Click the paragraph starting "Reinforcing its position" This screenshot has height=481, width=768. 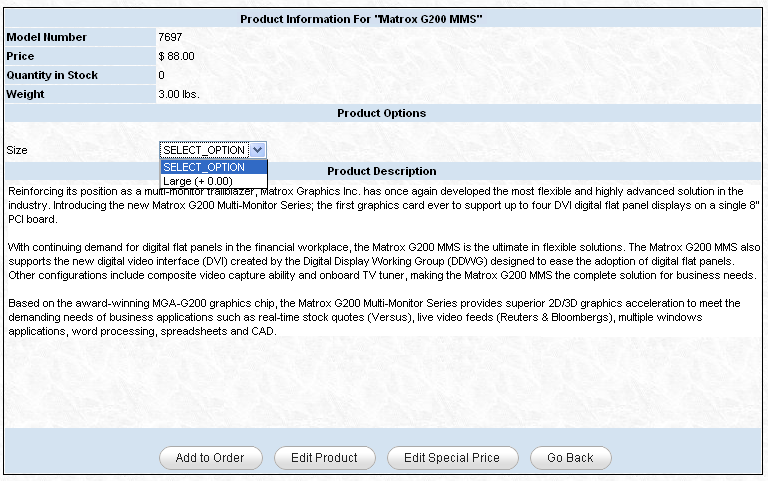(x=384, y=205)
